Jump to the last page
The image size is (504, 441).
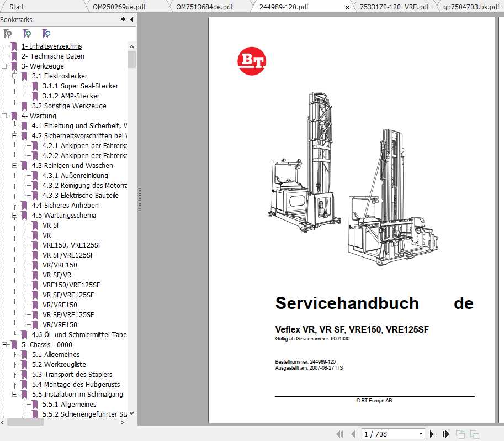point(445,434)
